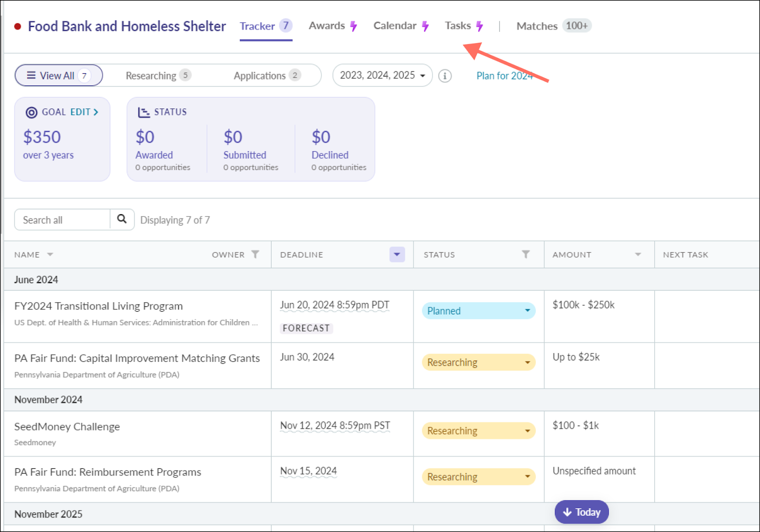The image size is (760, 532).
Task: Toggle the Deadline column sort arrow
Action: 397,255
